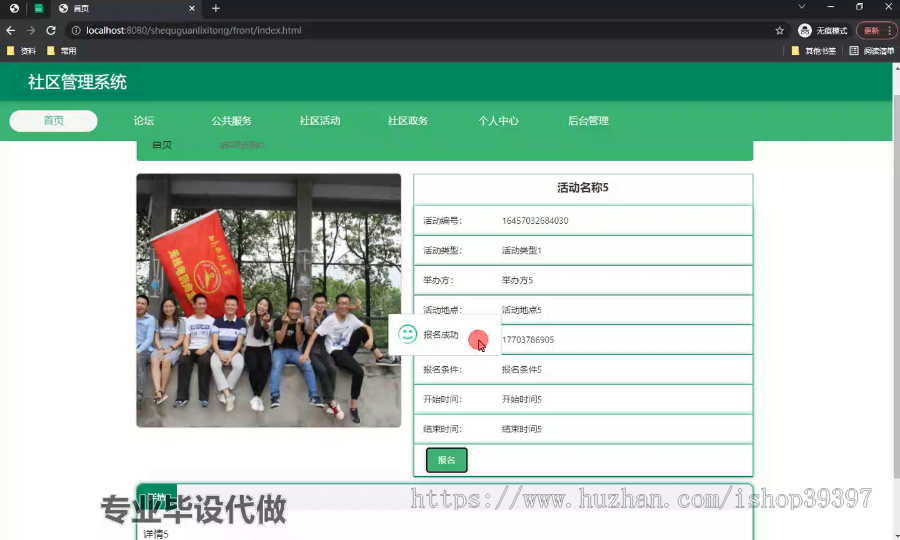Click the page vertical scrollbar
Image resolution: width=900 pixels, height=540 pixels.
(x=896, y=286)
